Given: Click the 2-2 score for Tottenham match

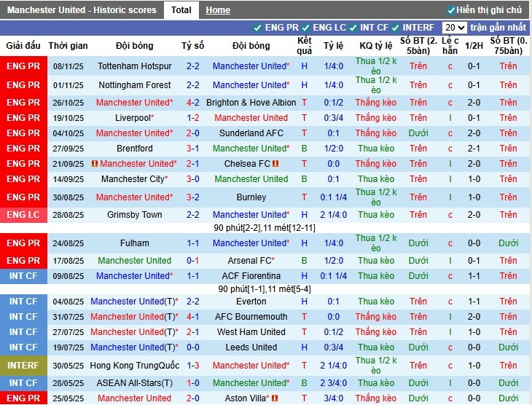Looking at the screenshot, I should point(192,66).
